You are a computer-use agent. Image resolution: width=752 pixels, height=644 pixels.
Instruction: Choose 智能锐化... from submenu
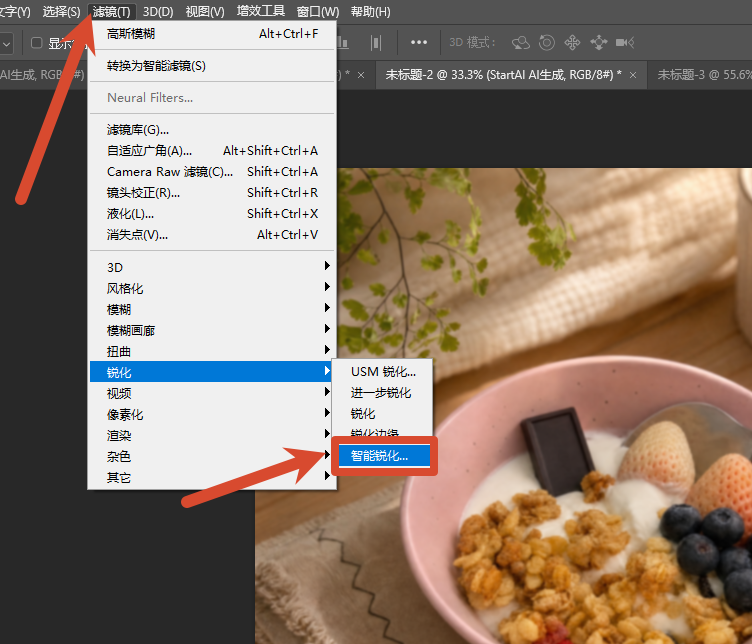coord(384,456)
